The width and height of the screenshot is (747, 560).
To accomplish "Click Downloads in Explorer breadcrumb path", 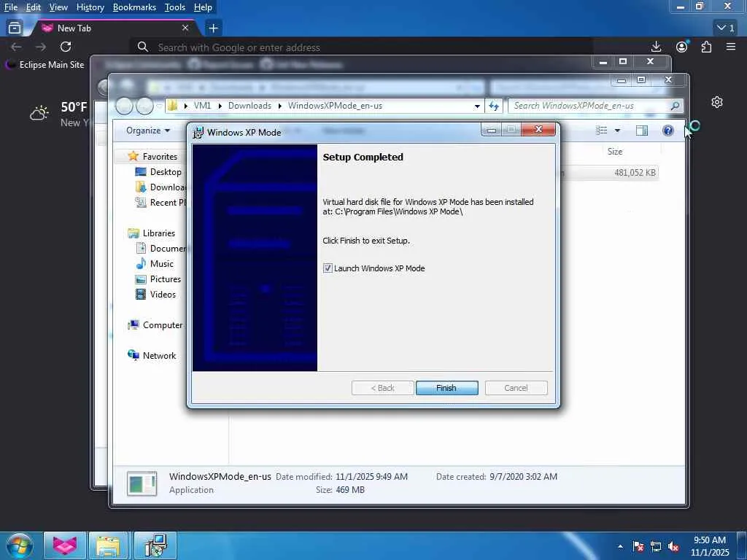I will (249, 106).
